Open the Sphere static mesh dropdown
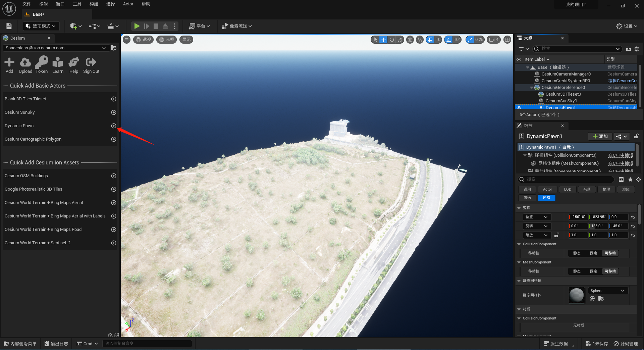Viewport: 644px width, 350px height. coord(608,291)
